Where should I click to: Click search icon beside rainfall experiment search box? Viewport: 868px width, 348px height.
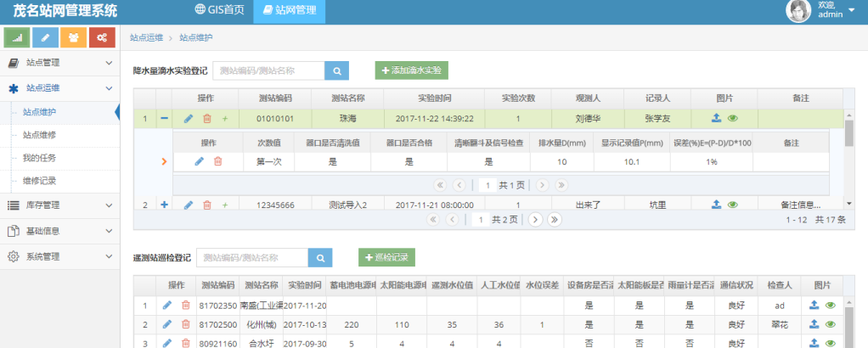coord(336,71)
